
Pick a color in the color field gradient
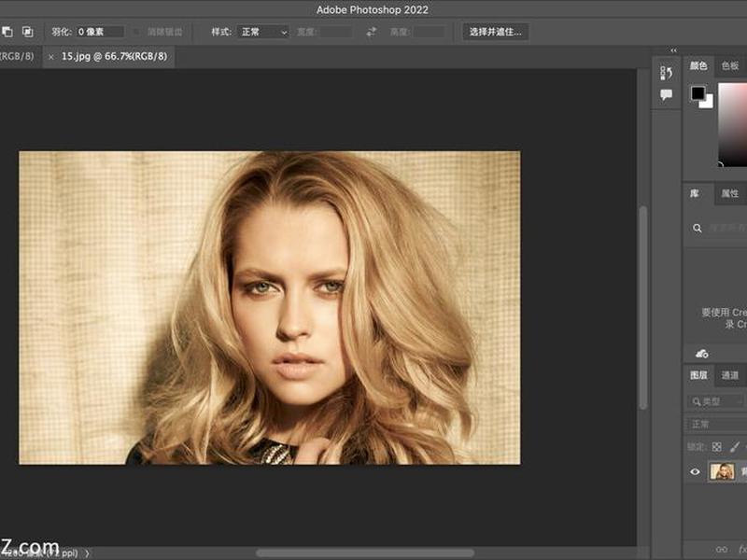pos(732,125)
